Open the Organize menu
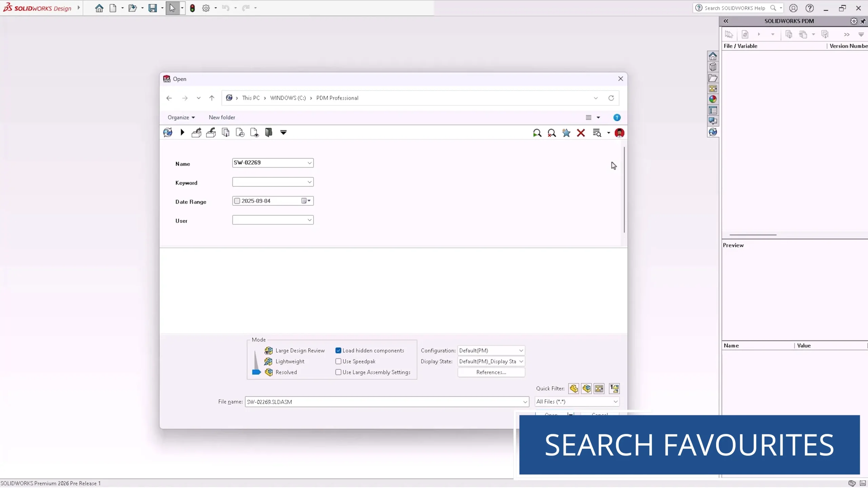The height and width of the screenshot is (488, 868). [x=181, y=117]
